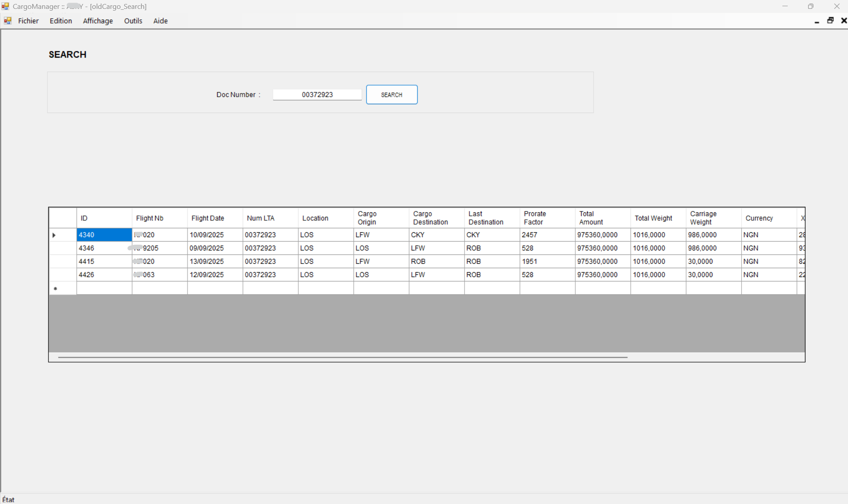Viewport: 848px width, 504px height.
Task: Sort grid by Total Amount column header
Action: point(602,218)
